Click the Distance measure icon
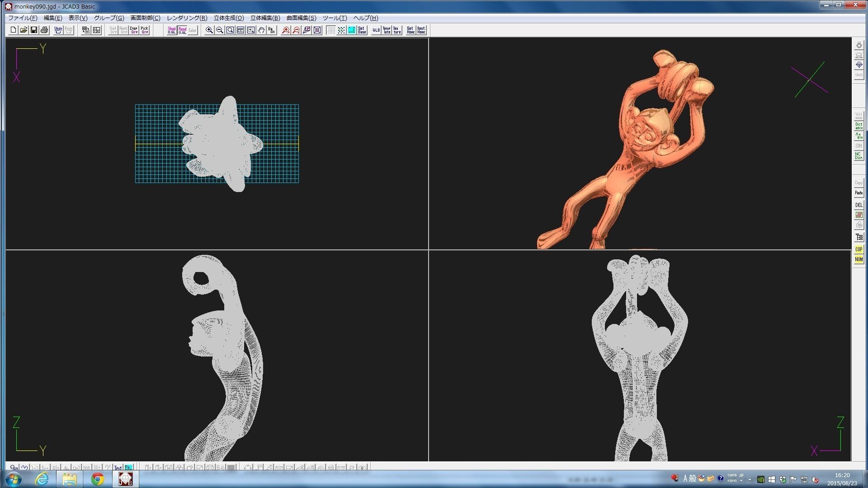Screen dimensions: 868x488 tap(859, 126)
